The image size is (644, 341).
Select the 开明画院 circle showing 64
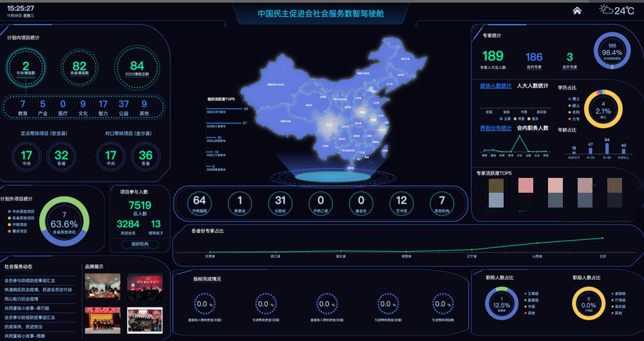(200, 203)
